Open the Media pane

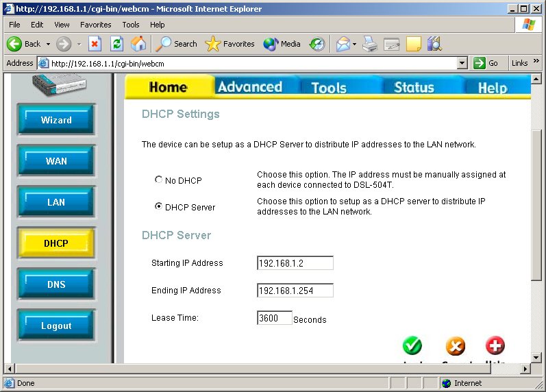[282, 44]
